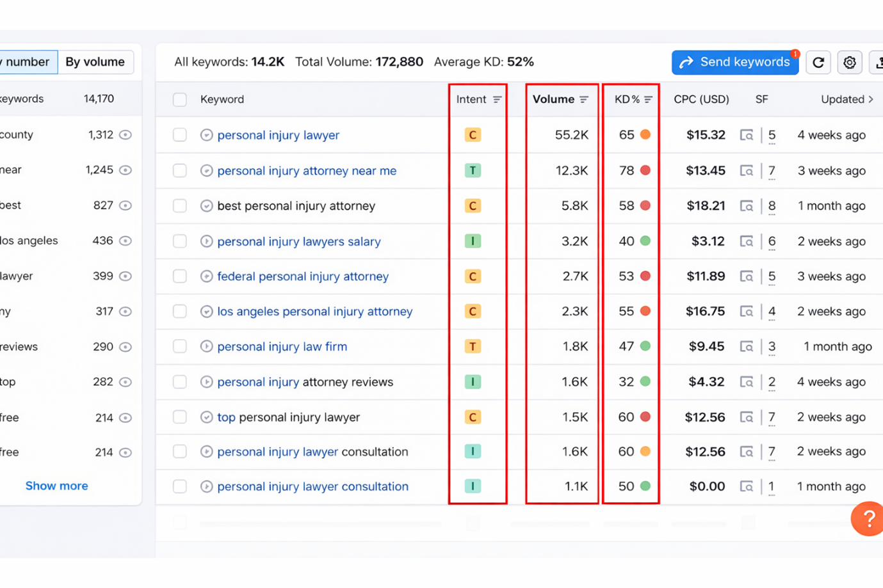Click the green KD dot next to 40

click(x=645, y=241)
